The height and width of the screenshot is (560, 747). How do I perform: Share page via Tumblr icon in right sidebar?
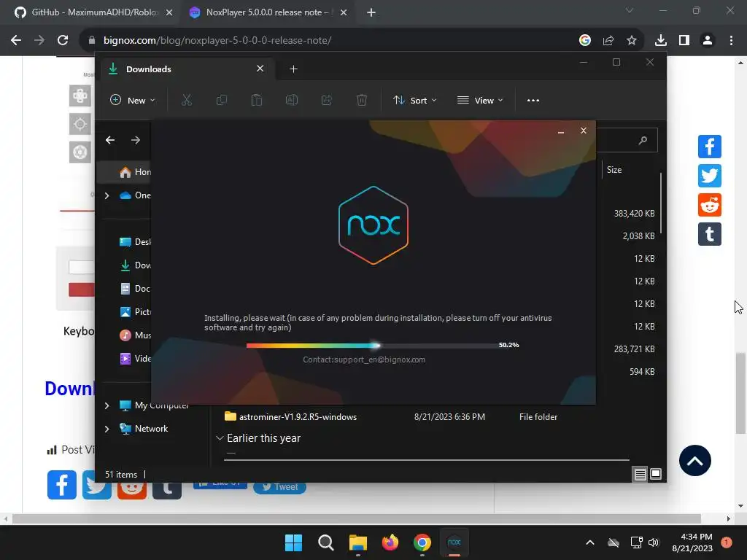[709, 234]
